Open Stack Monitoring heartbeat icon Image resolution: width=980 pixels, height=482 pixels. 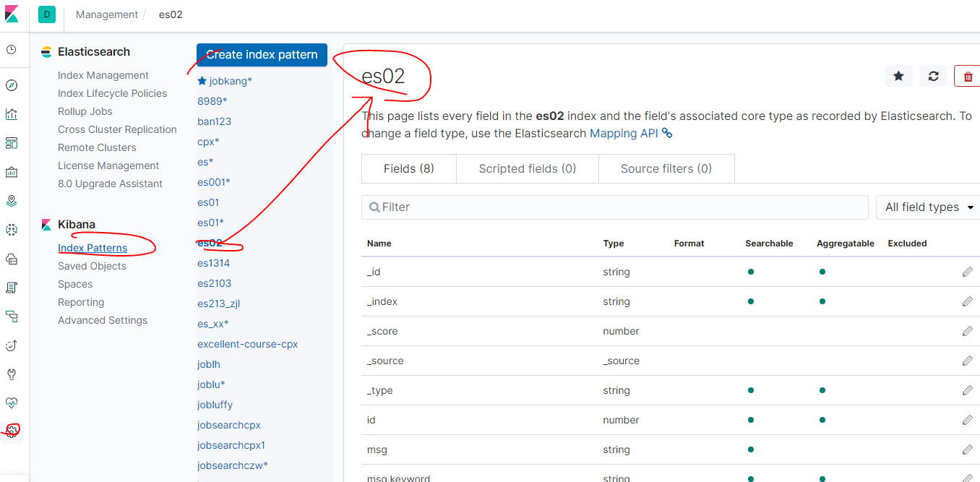(x=12, y=403)
